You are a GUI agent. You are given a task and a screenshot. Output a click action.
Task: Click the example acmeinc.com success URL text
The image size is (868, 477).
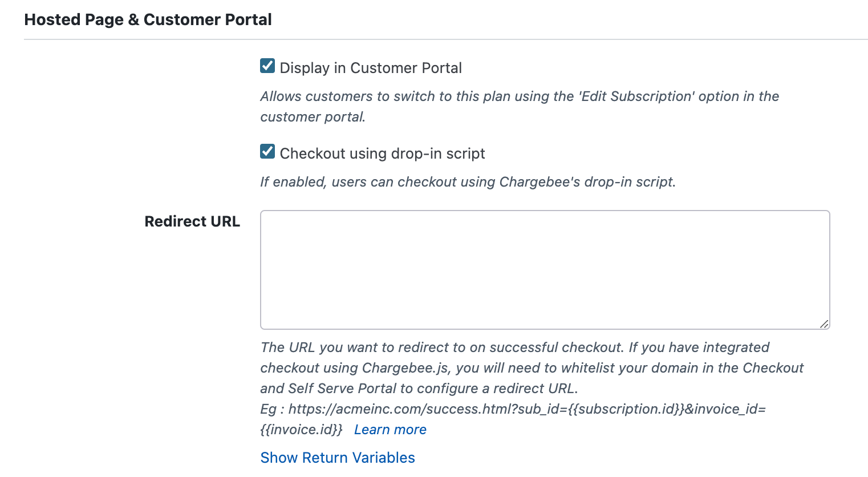pyautogui.click(x=527, y=409)
